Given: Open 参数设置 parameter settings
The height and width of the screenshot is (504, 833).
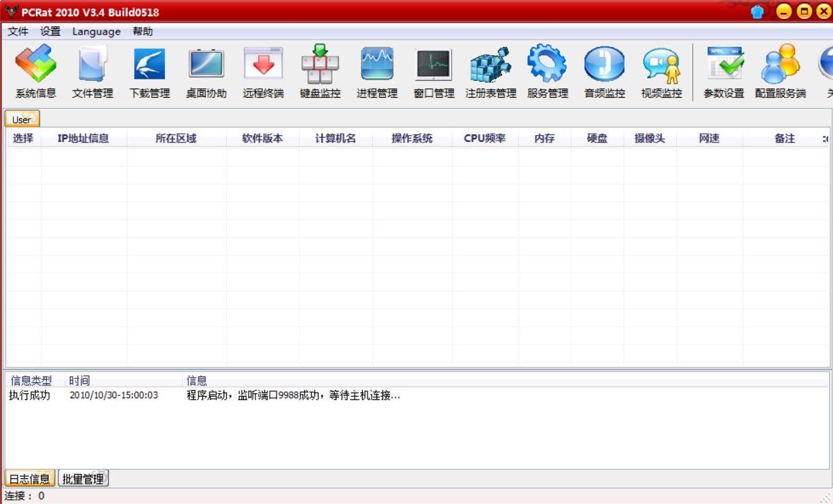Looking at the screenshot, I should 724,71.
